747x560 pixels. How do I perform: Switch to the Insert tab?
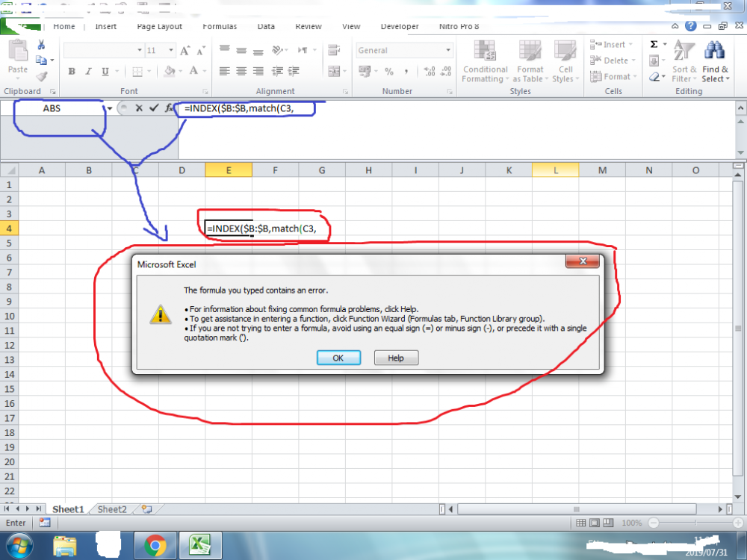106,27
